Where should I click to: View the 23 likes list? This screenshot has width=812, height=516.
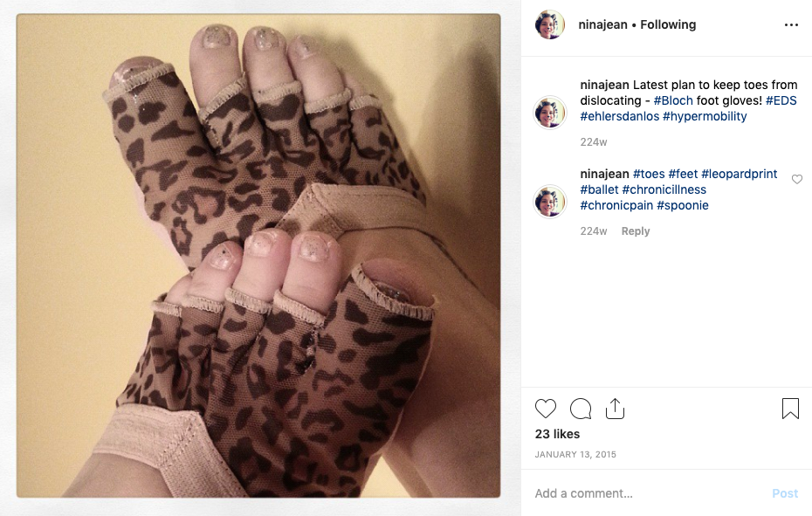[557, 434]
